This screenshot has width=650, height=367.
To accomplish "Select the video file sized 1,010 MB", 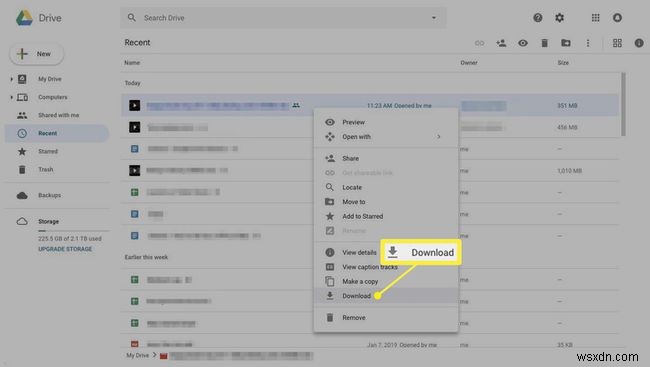I will tap(369, 170).
